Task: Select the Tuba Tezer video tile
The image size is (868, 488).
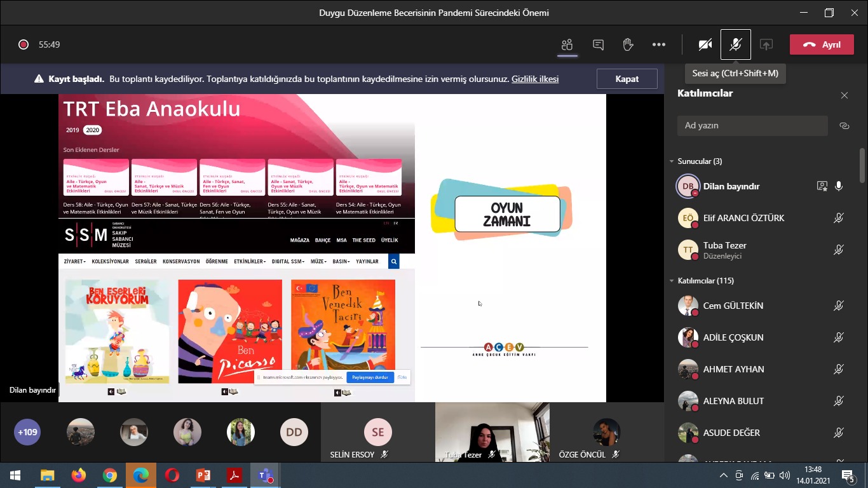Action: click(492, 432)
